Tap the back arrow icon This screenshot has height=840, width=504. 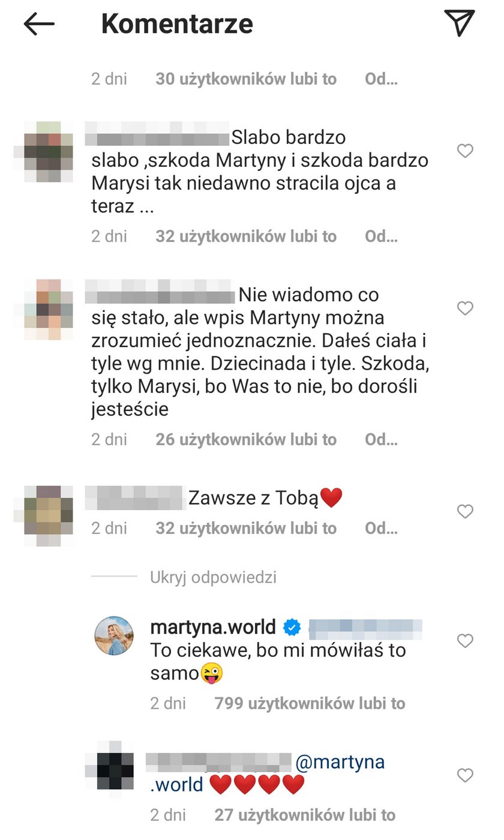coord(39,24)
